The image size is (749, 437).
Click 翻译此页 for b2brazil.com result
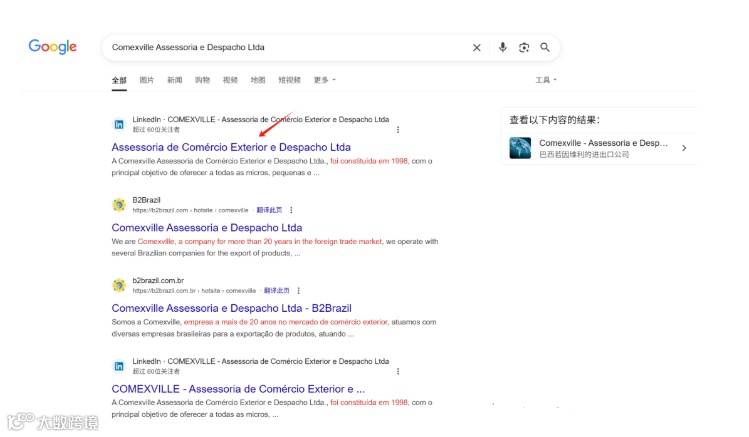269,210
